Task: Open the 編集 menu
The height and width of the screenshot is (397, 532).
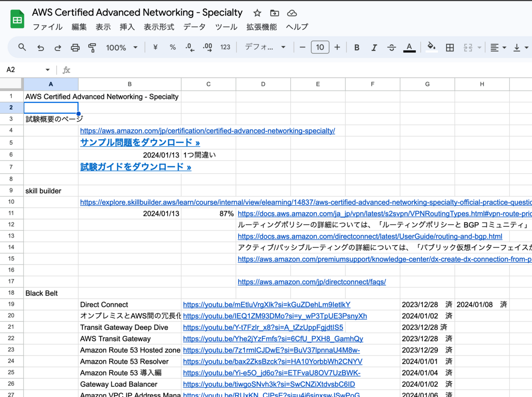Action: coord(79,27)
